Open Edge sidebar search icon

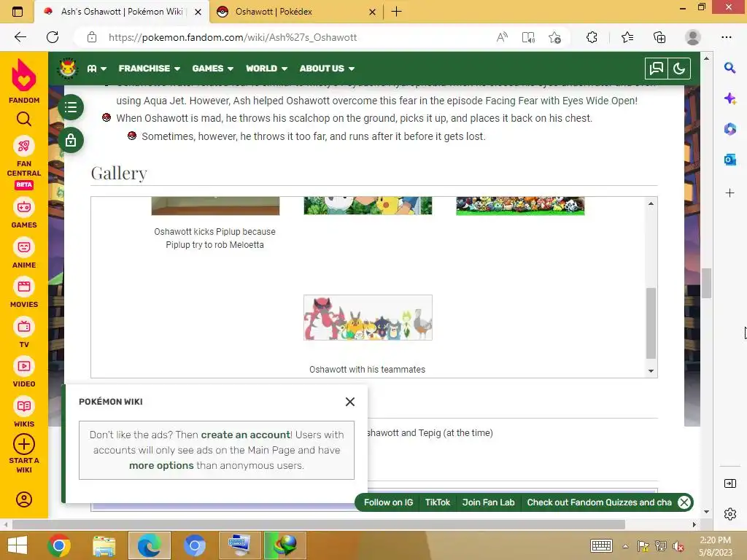point(729,68)
